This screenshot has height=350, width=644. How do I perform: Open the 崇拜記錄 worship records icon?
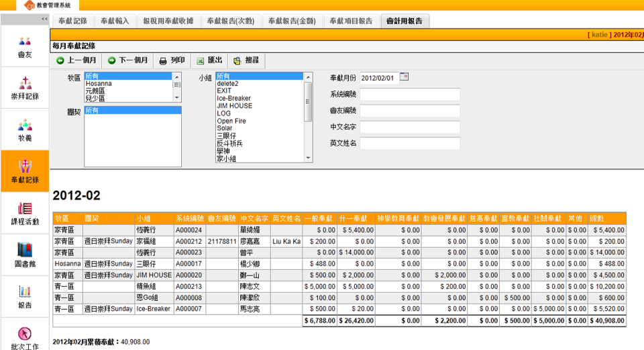click(25, 88)
